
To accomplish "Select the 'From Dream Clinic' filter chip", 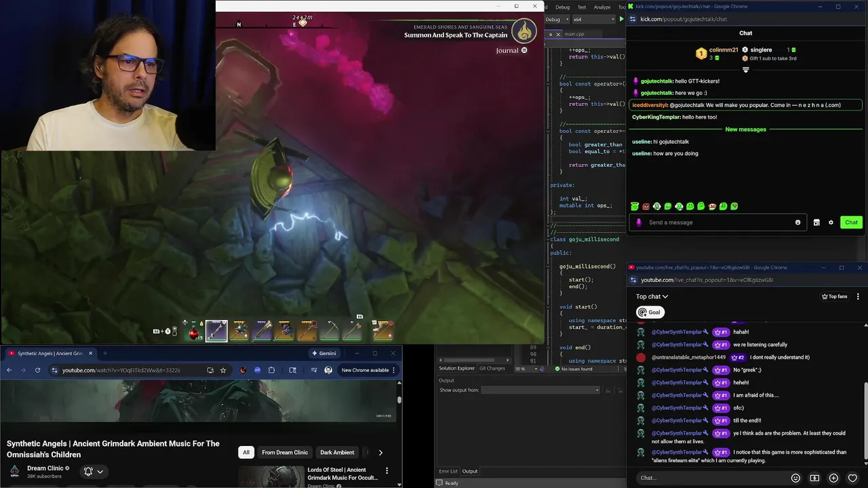I will 285,452.
